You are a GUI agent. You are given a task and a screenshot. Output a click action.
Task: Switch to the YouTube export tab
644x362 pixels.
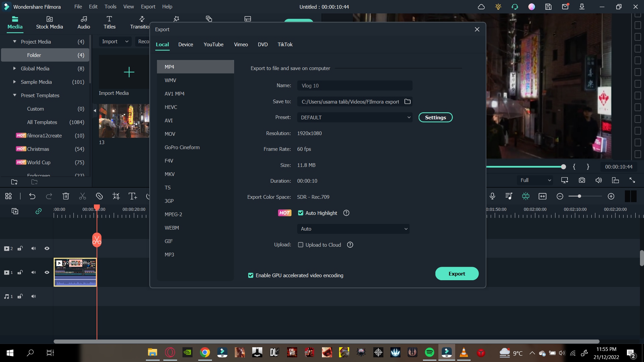pyautogui.click(x=213, y=44)
